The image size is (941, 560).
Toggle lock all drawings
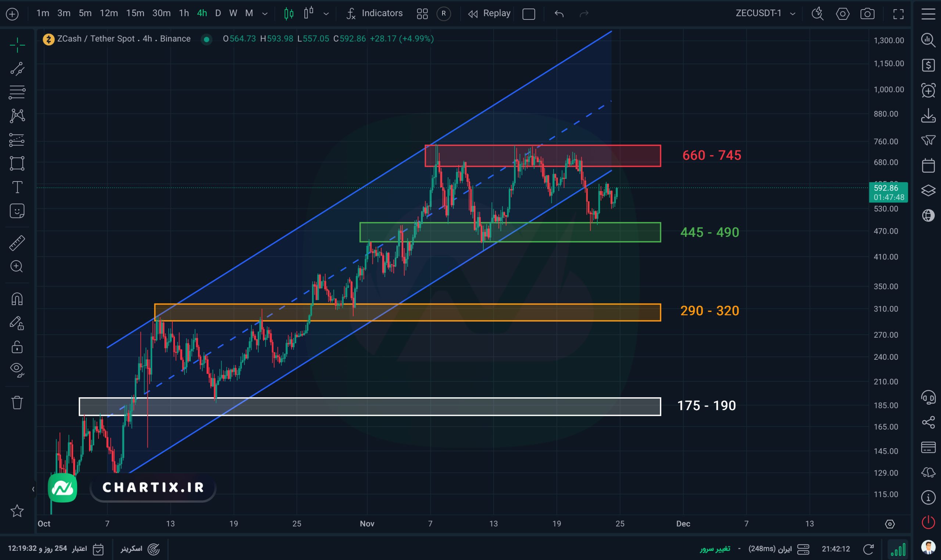point(17,347)
